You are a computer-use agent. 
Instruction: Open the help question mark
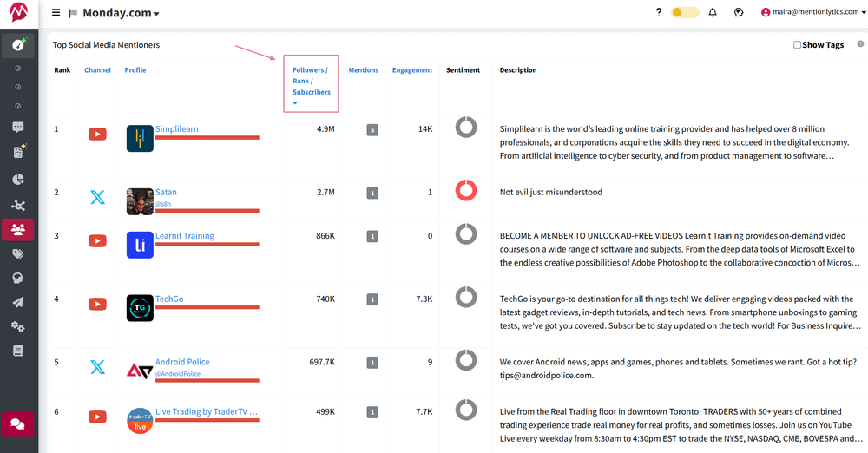point(658,11)
